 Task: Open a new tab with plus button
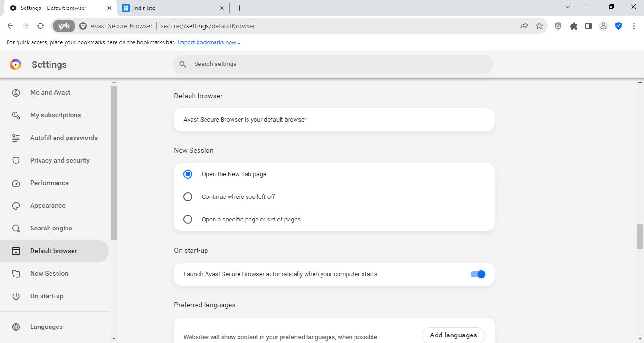[240, 8]
